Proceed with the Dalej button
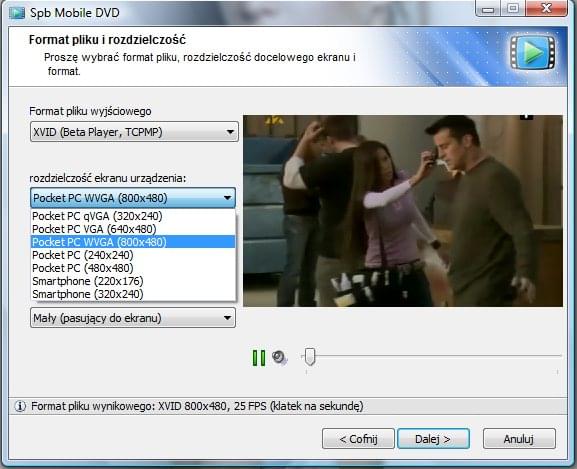The width and height of the screenshot is (577, 469). (433, 438)
